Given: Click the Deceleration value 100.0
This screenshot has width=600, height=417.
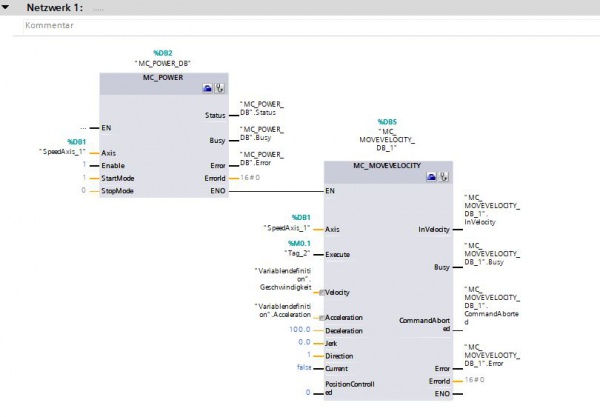Looking at the screenshot, I should pos(301,329).
